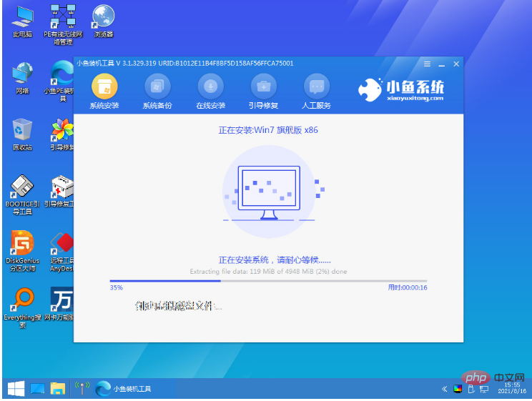
Task: Open the hamburger menu in title bar
Action: click(427, 64)
